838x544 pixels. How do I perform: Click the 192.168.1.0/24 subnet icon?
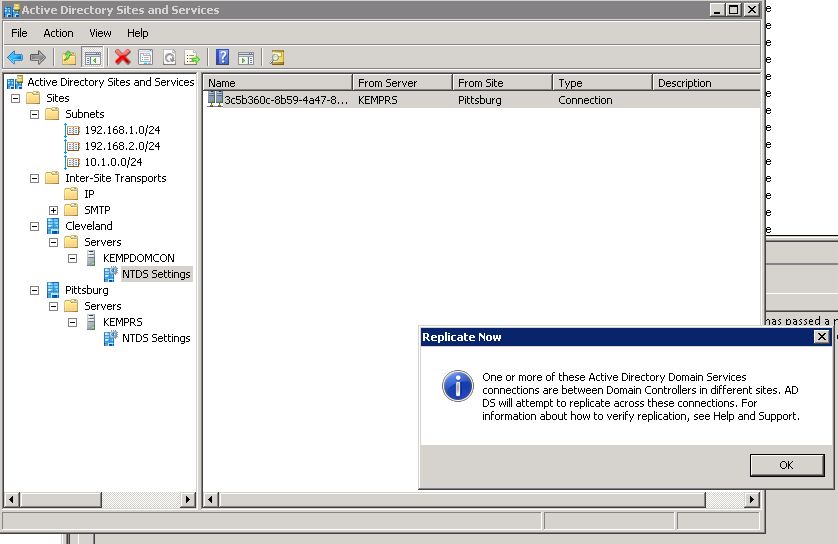tap(72, 130)
